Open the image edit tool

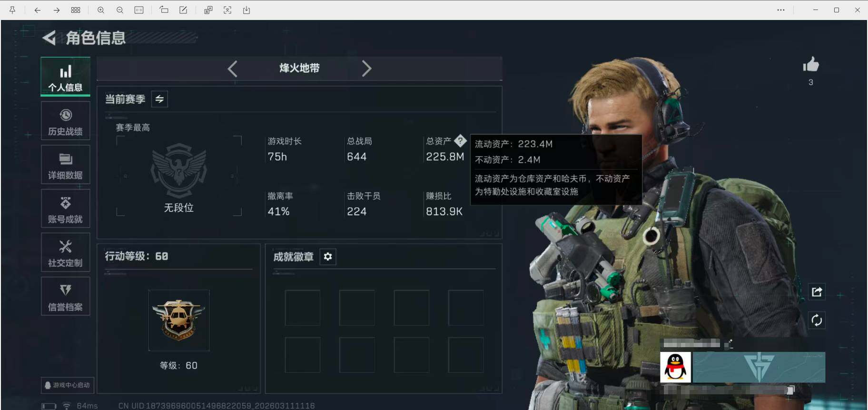pyautogui.click(x=183, y=10)
